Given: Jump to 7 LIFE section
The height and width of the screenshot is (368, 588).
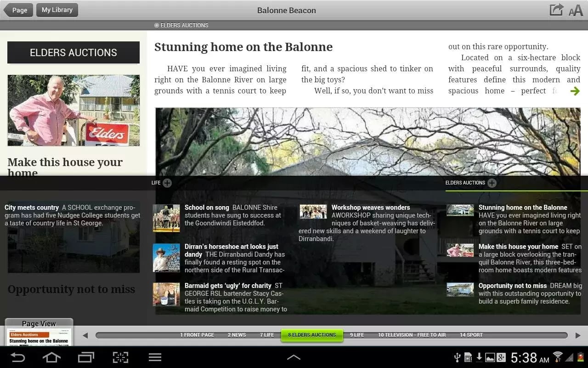Looking at the screenshot, I should (267, 335).
